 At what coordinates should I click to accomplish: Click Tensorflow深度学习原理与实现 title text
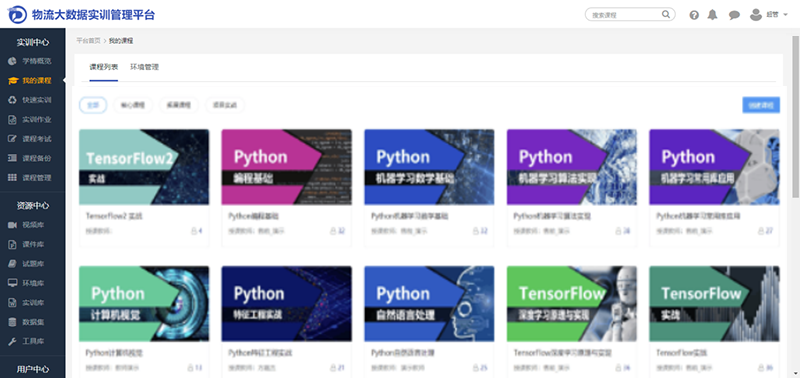(562, 353)
